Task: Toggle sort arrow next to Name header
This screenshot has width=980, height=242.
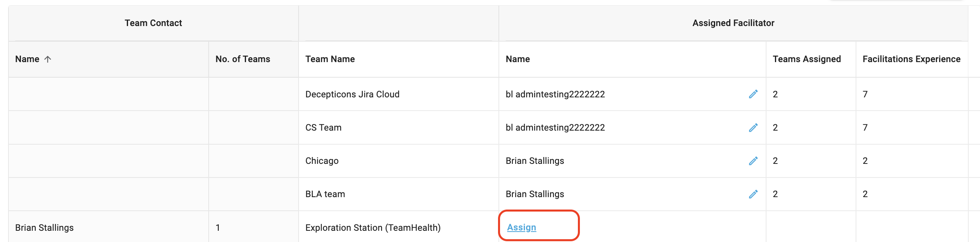Action: click(x=48, y=59)
